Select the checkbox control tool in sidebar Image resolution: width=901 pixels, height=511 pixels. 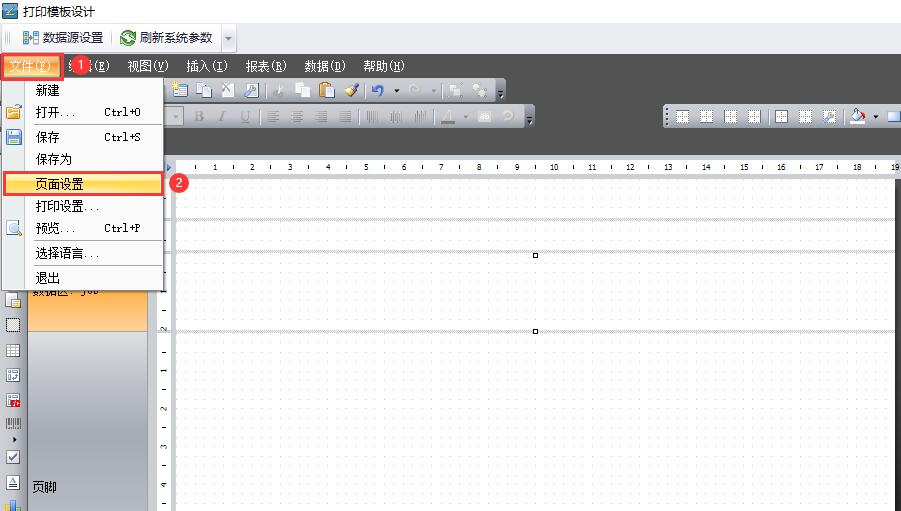tap(13, 456)
